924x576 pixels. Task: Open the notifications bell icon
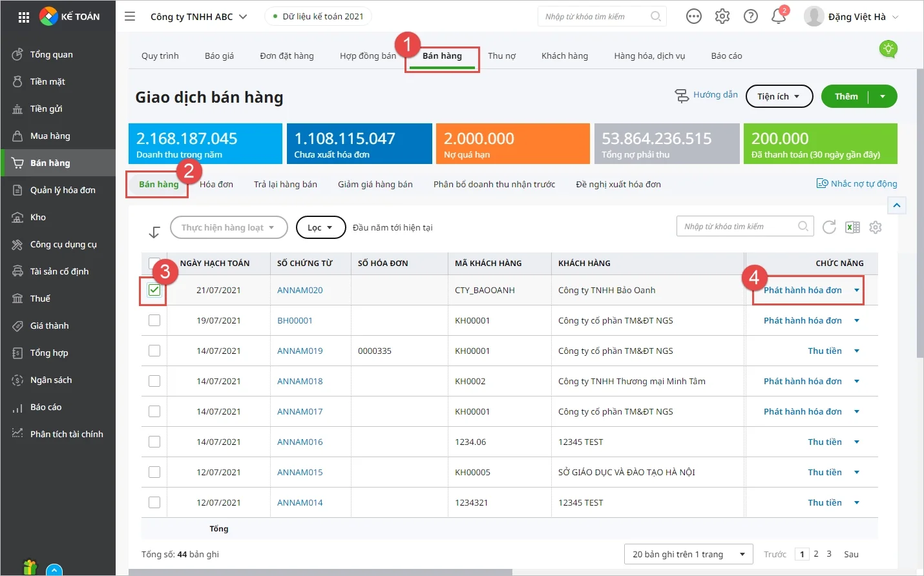click(779, 16)
